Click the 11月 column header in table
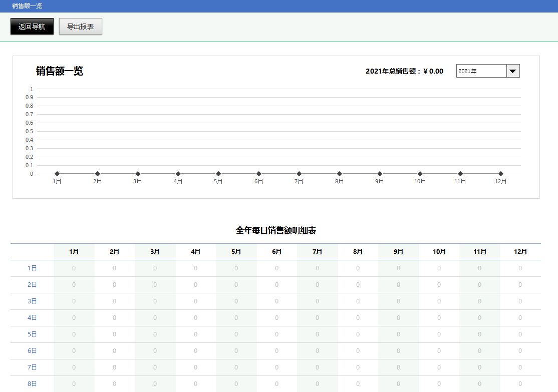 [480, 251]
